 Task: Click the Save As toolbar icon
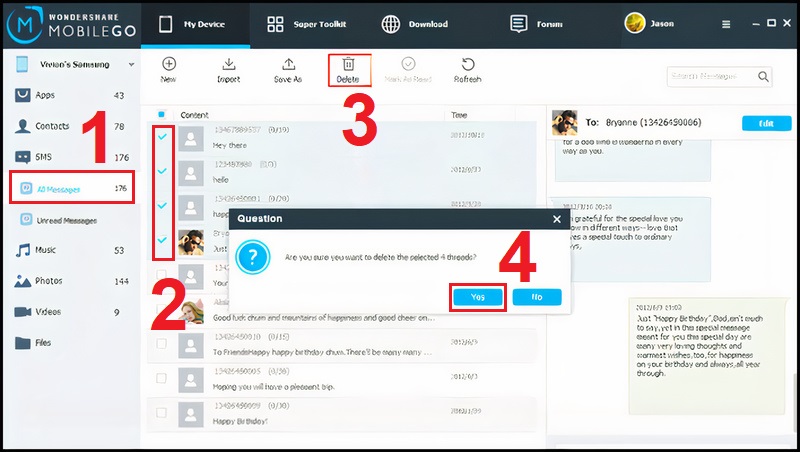click(288, 64)
